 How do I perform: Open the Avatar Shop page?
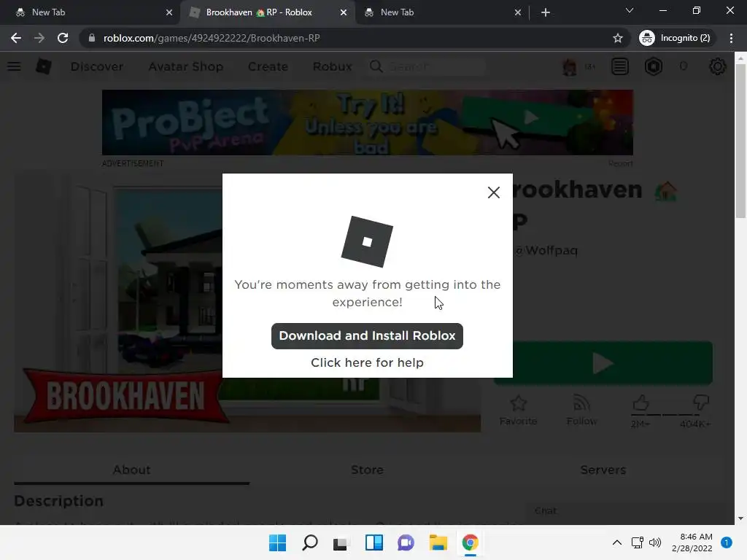coord(186,66)
